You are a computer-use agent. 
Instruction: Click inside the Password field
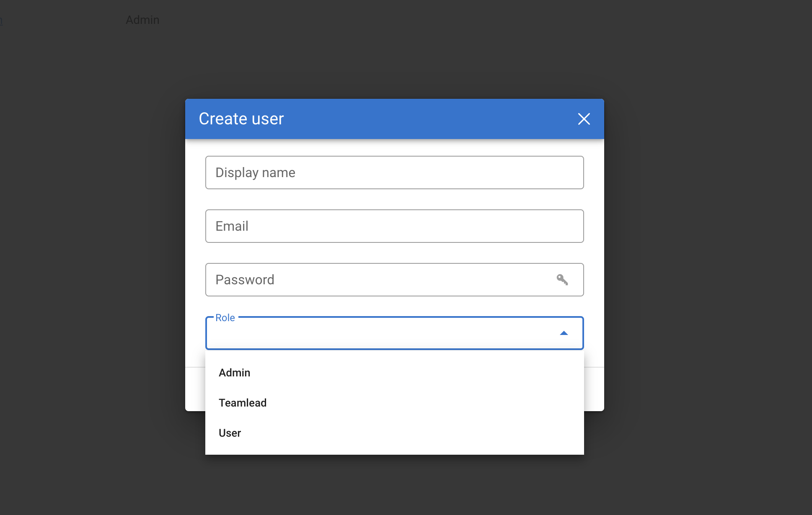377,280
